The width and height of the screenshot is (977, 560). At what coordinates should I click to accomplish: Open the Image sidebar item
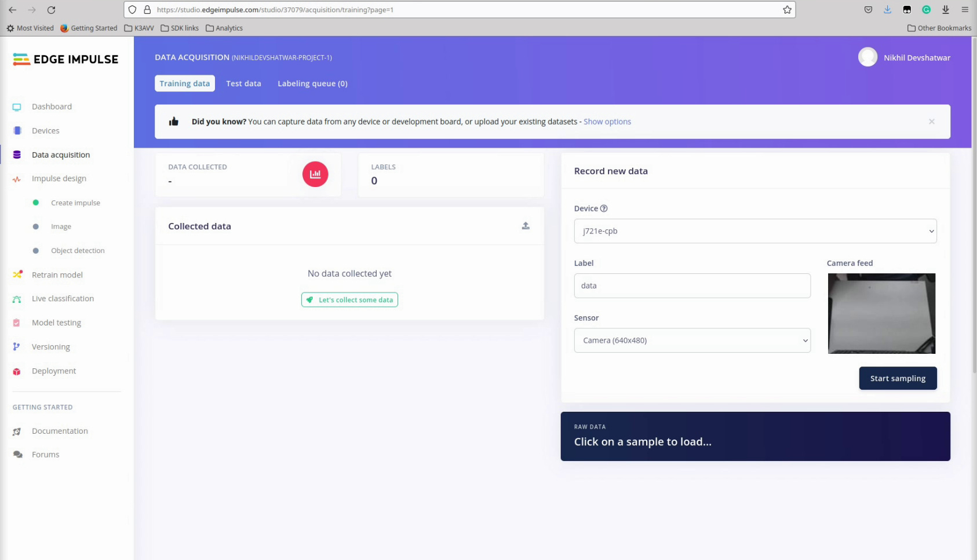[x=61, y=226]
